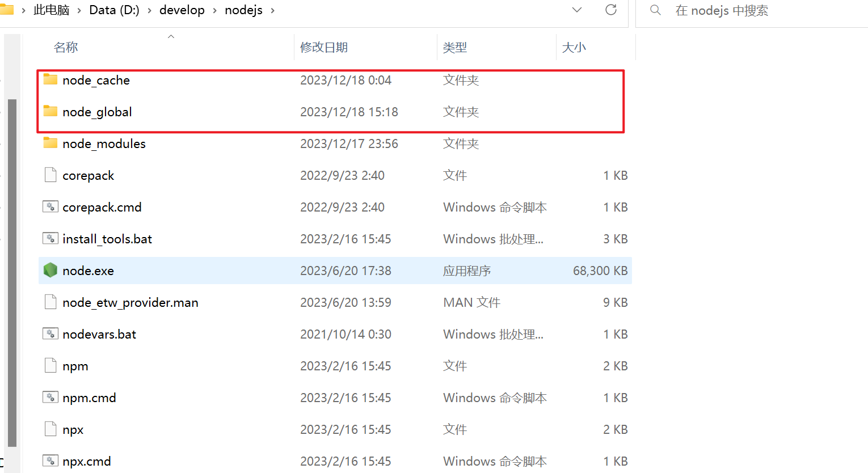Select the nodevars.bat file name

point(100,334)
